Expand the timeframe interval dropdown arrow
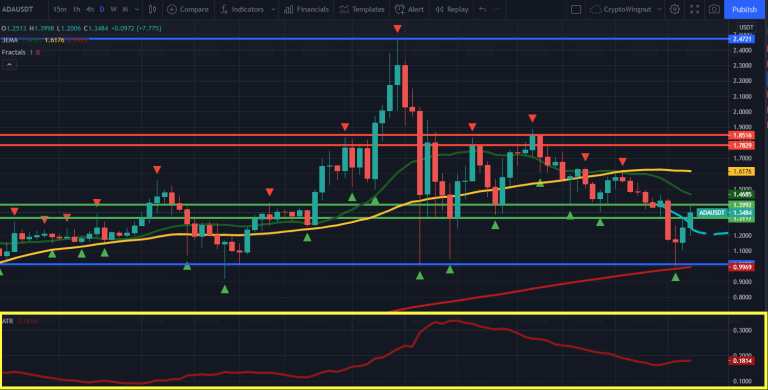This screenshot has width=768, height=390. [x=137, y=9]
